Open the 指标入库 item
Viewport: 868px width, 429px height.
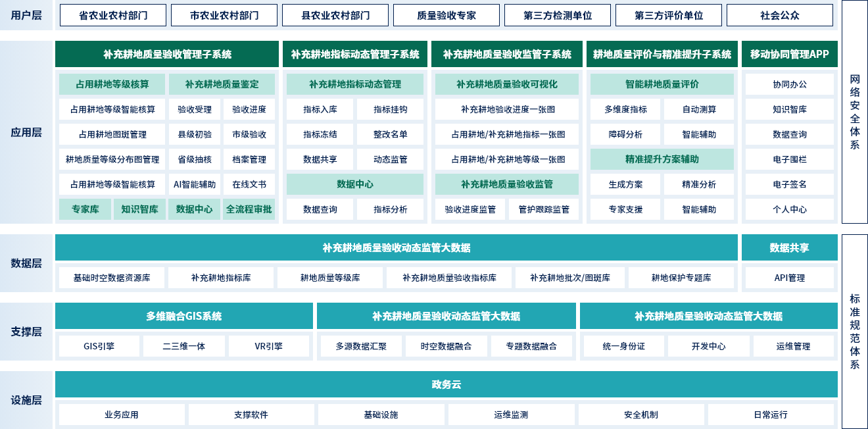point(320,110)
